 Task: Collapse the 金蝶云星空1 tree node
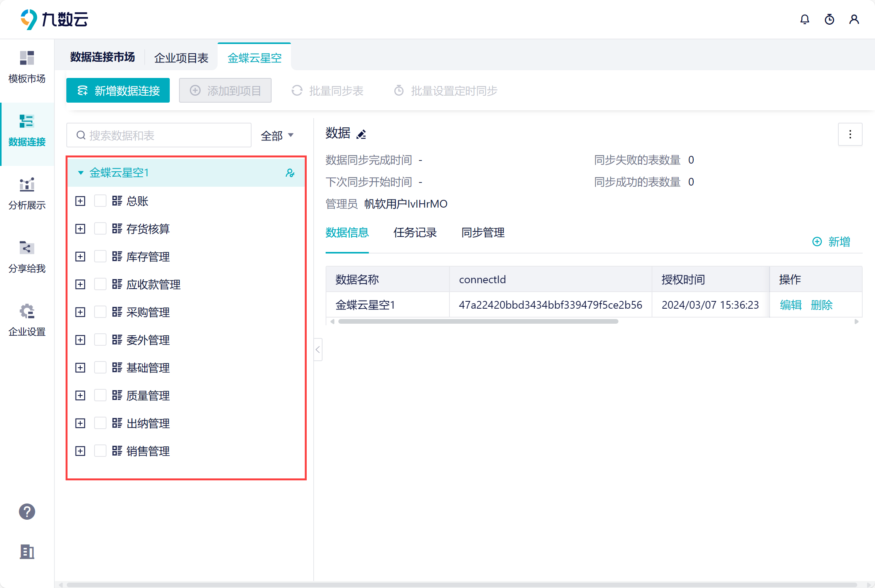(81, 173)
